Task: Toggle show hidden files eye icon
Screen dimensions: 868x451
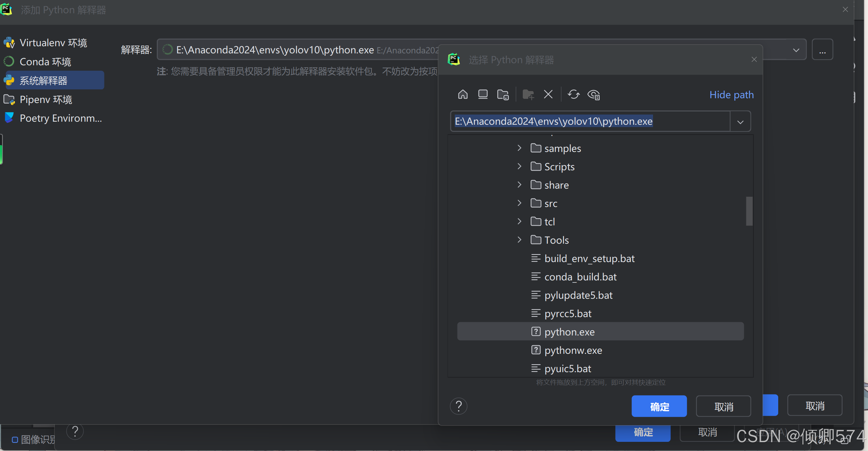Action: (594, 94)
